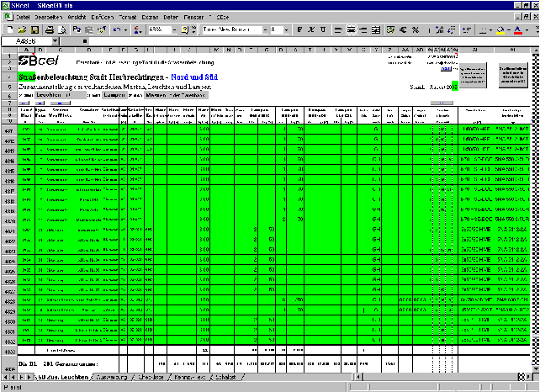Switch to the Checkliste sheet tab
The height and width of the screenshot is (392, 540).
pos(151,377)
